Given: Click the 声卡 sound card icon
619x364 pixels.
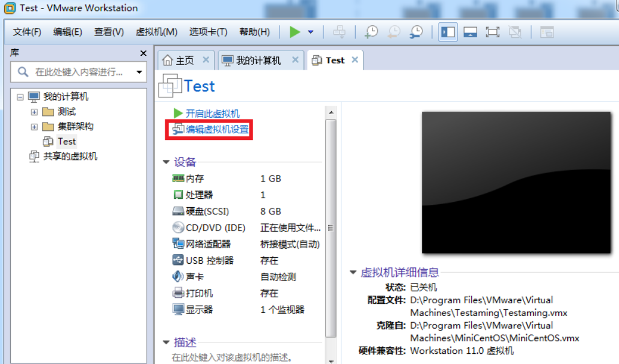Looking at the screenshot, I should 178,276.
